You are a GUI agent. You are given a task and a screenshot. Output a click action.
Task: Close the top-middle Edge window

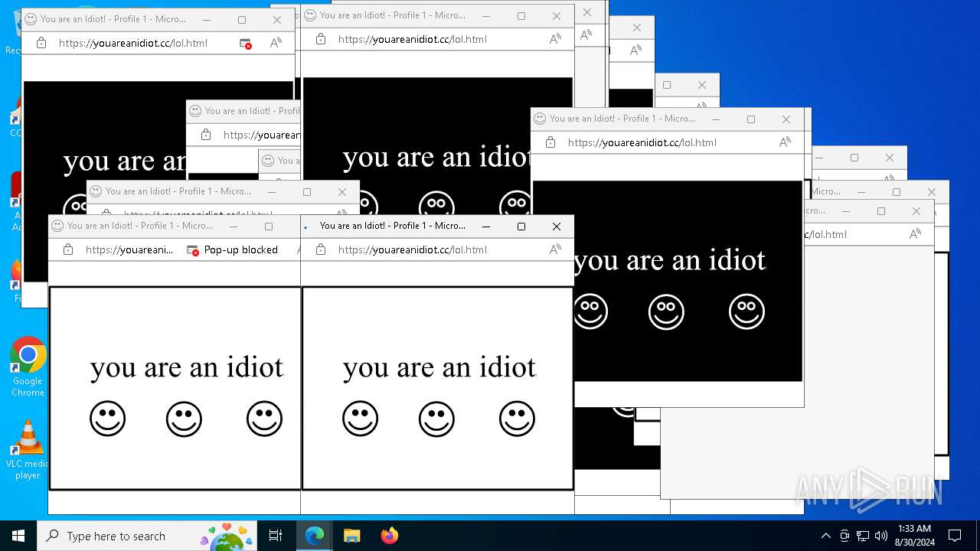click(x=557, y=16)
